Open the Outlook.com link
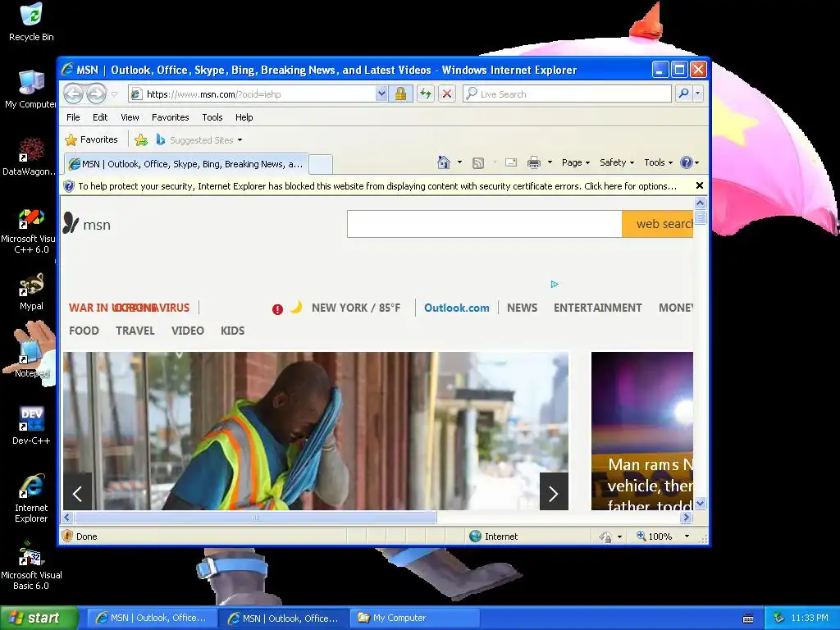Screen dimensions: 840x630 pos(456,308)
